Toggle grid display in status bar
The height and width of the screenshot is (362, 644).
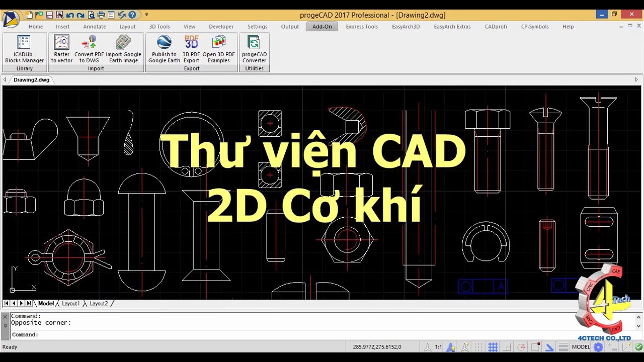click(x=493, y=347)
